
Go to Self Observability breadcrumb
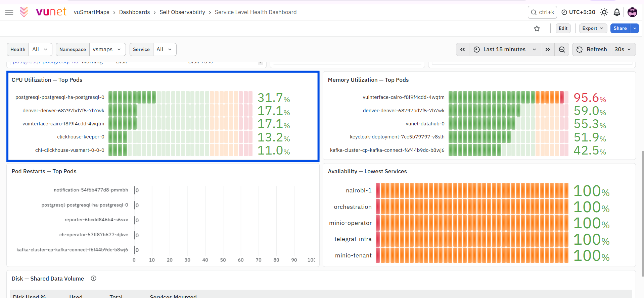182,12
